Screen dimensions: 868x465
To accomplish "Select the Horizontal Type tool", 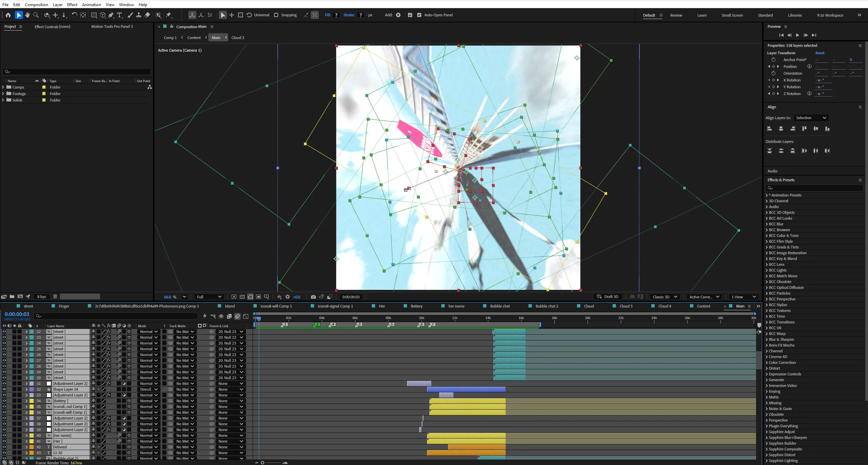I will coord(119,15).
